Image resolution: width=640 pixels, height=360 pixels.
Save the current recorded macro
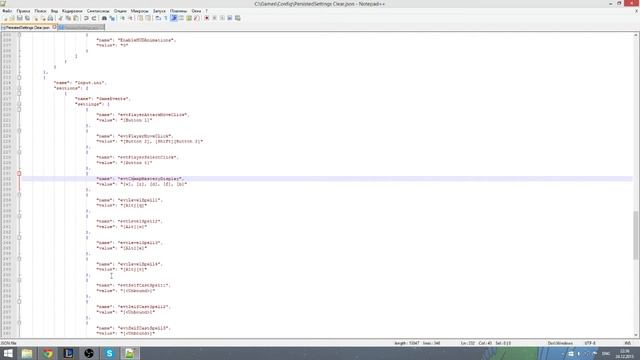pyautogui.click(x=238, y=18)
